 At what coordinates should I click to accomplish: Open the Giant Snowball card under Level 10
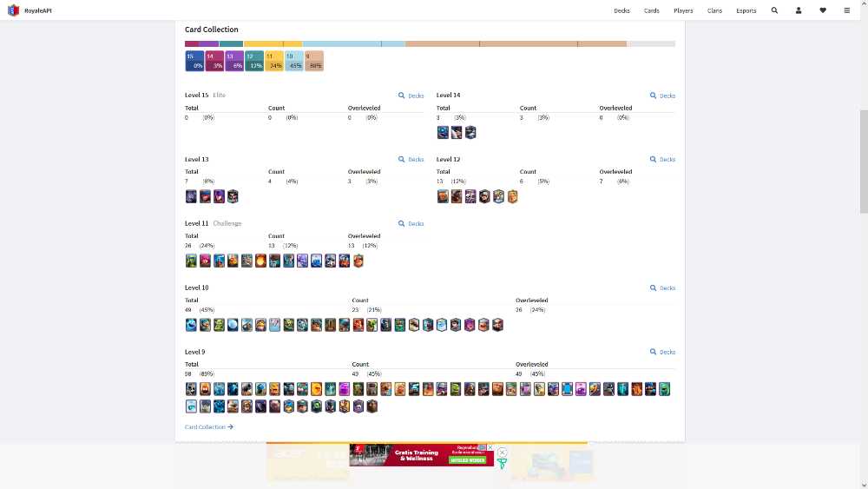tap(233, 325)
